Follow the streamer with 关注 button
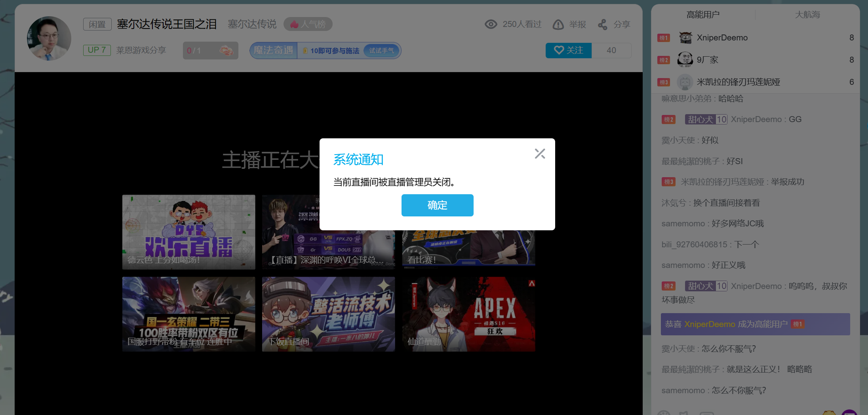The image size is (868, 415). coord(569,50)
